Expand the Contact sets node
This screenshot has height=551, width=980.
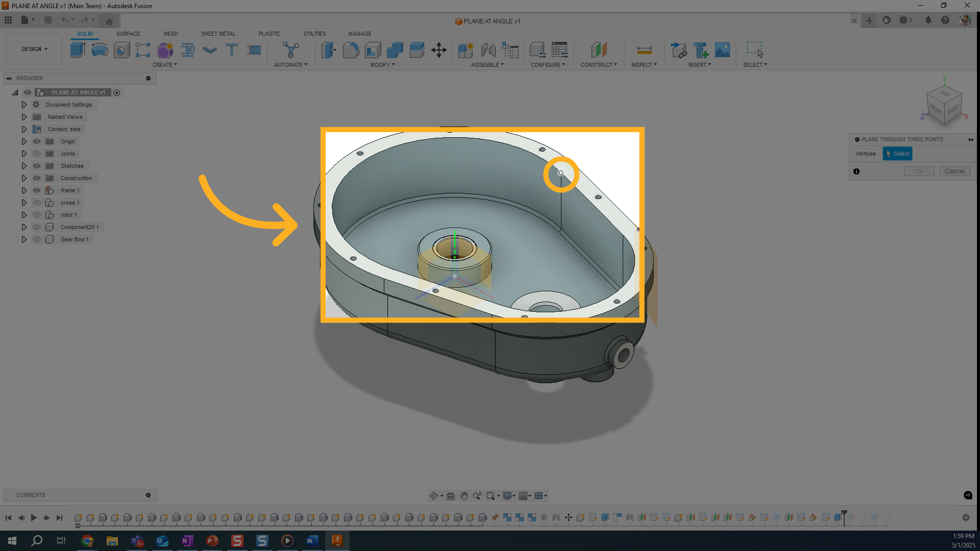click(x=24, y=129)
